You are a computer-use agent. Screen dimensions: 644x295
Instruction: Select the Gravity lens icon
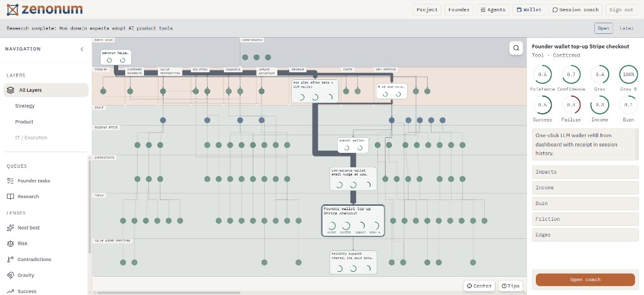[11, 276]
